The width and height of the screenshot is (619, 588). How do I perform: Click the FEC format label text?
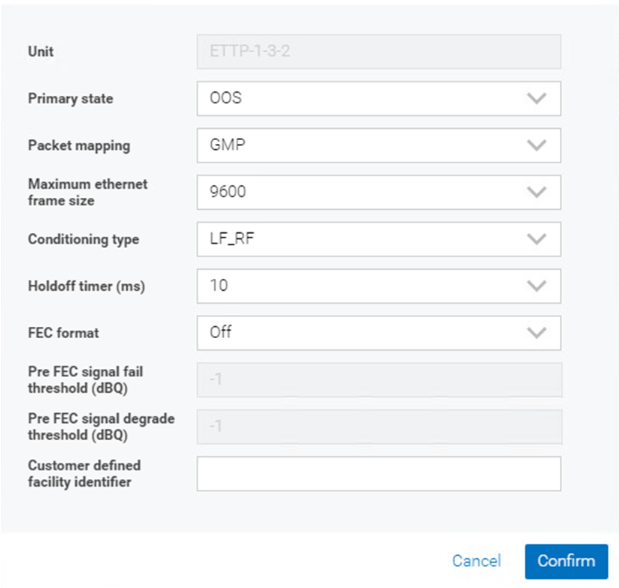(64, 333)
